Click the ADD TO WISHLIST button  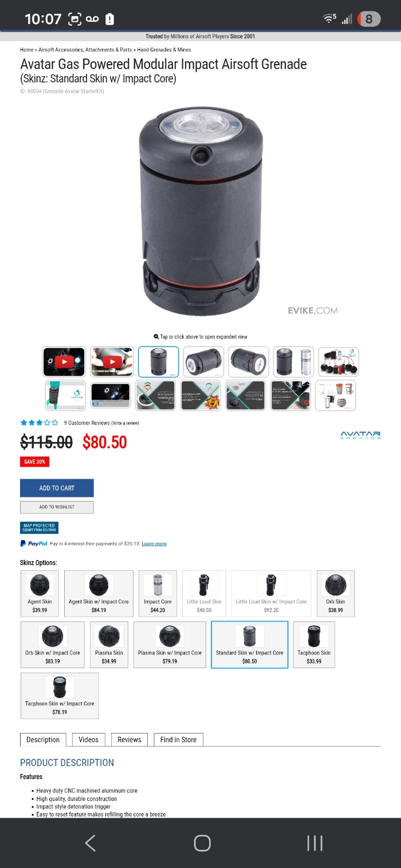tap(57, 507)
